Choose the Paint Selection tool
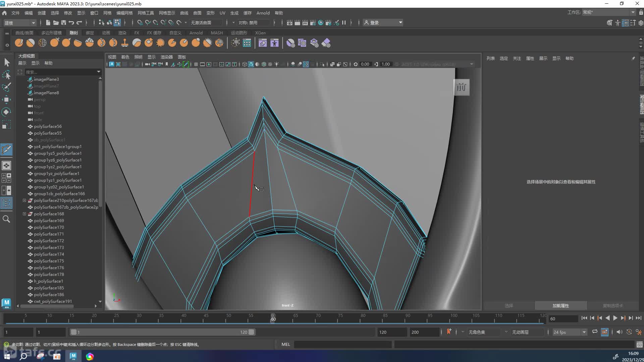Image resolution: width=644 pixels, height=362 pixels. click(6, 87)
